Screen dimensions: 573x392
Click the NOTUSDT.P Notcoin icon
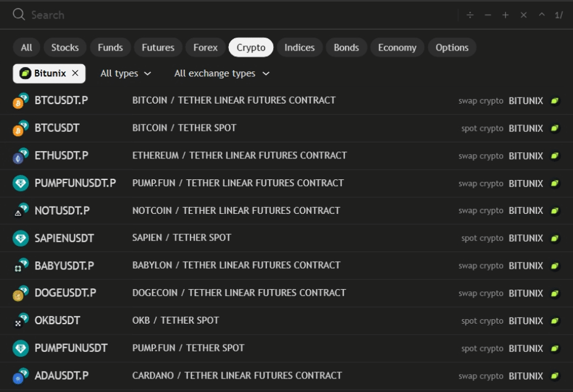click(18, 213)
